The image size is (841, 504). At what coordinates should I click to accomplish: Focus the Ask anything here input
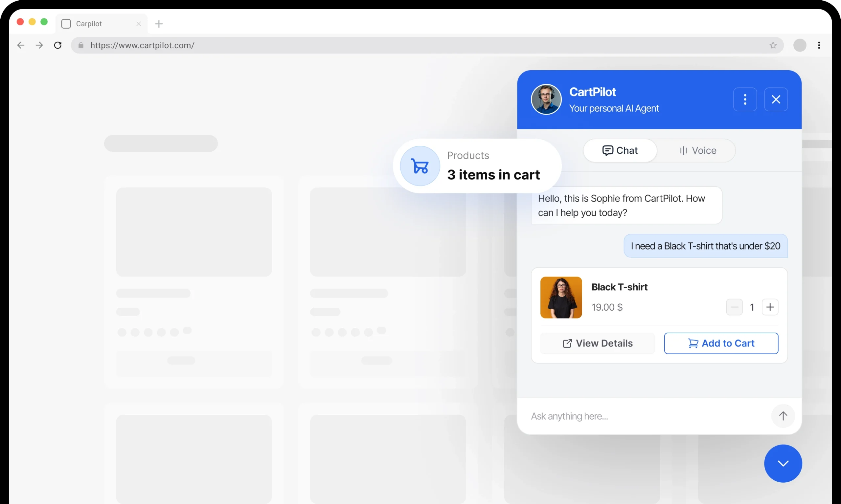[x=646, y=416]
